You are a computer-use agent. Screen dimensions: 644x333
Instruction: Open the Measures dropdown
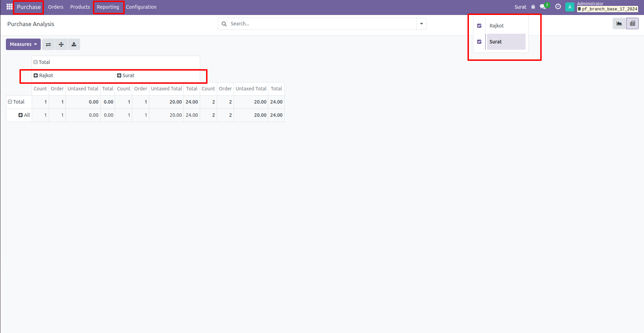[x=23, y=44]
